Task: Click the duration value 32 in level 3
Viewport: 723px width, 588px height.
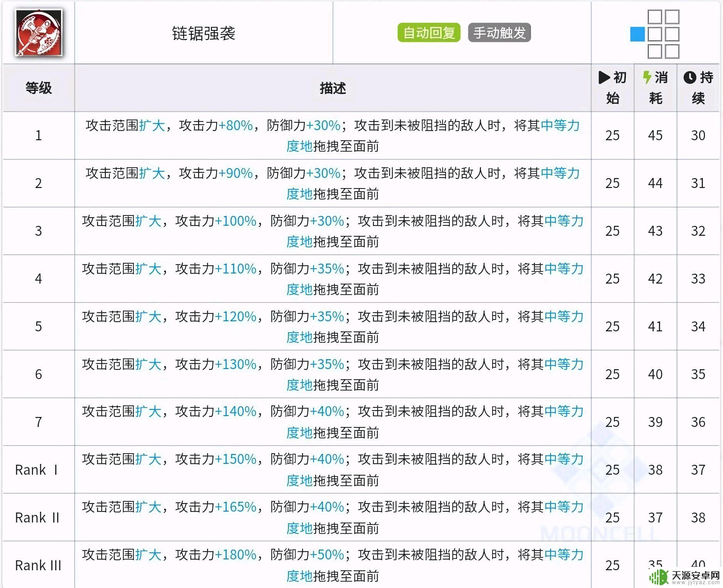Action: [698, 231]
